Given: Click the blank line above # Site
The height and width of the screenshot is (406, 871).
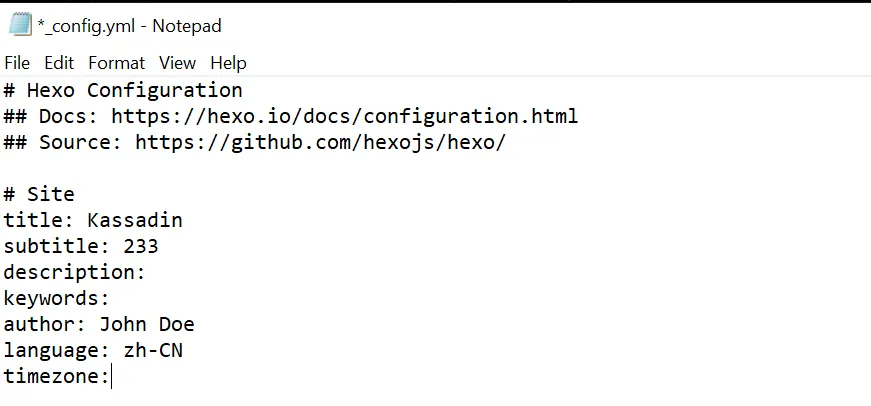Looking at the screenshot, I should [x=200, y=169].
